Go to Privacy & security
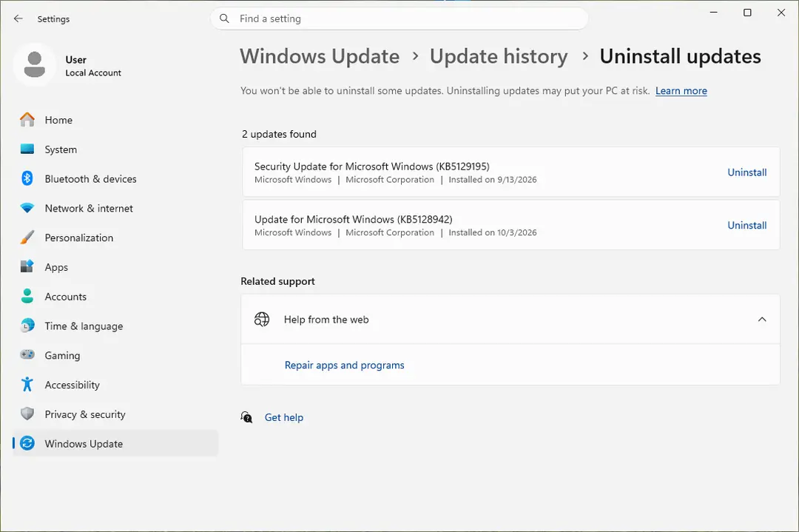This screenshot has width=799, height=532. (x=115, y=414)
